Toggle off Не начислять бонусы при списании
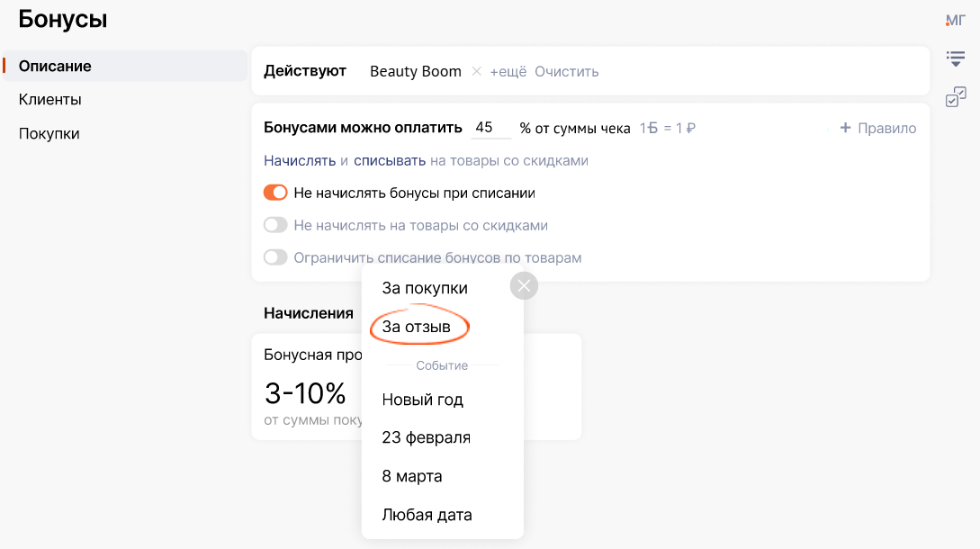This screenshot has height=549, width=980. click(275, 193)
